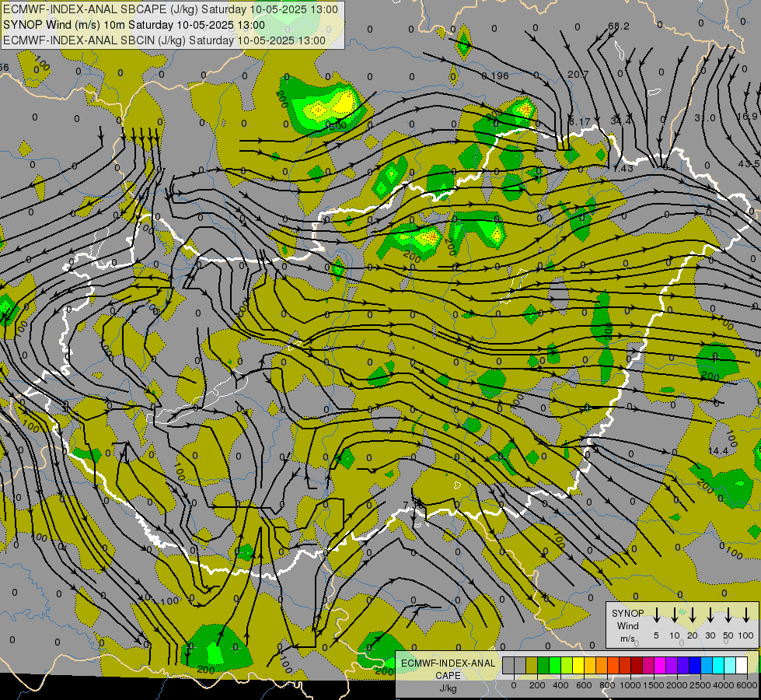Click the '6000' tick label on the CAPE scale
The width and height of the screenshot is (761, 700).
747,685
